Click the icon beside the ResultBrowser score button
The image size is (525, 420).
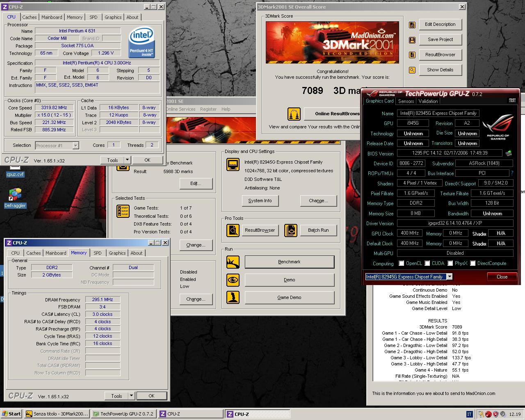pyautogui.click(x=412, y=55)
